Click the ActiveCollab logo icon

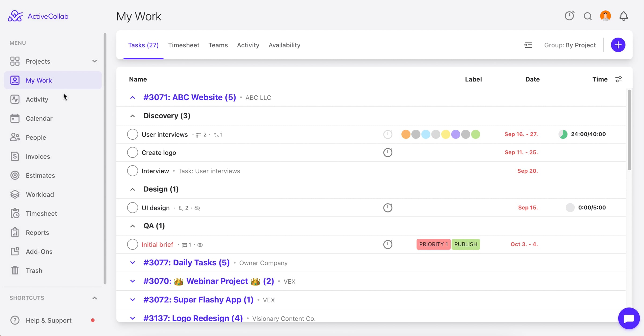15,16
